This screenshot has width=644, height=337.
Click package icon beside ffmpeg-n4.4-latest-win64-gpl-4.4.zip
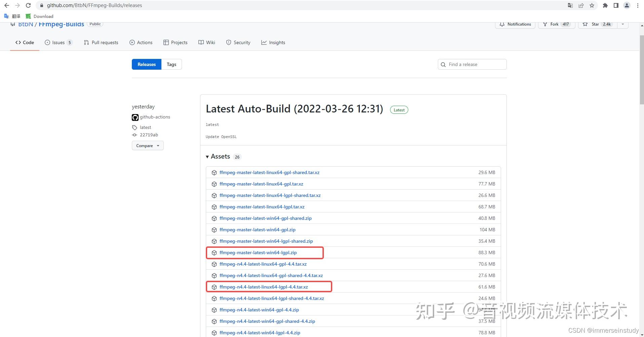tap(214, 310)
